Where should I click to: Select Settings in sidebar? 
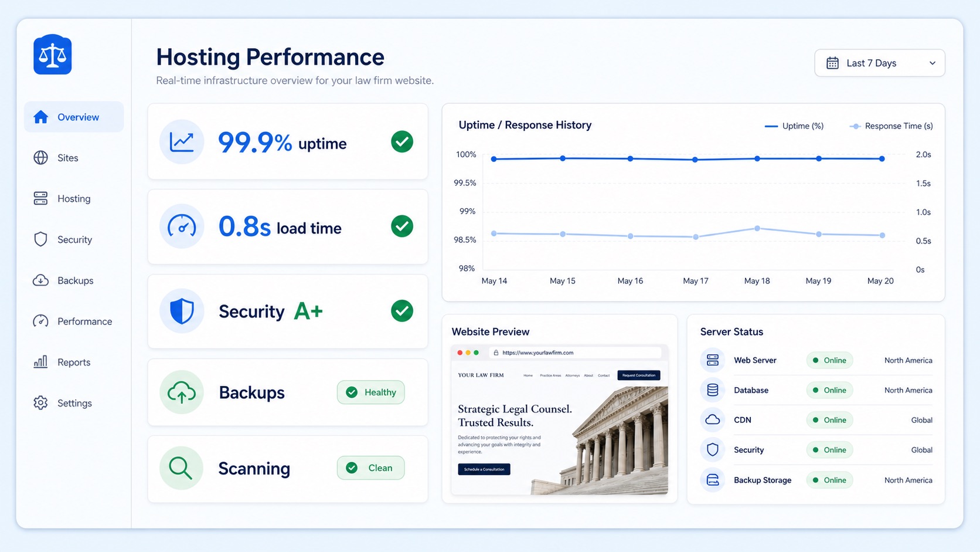[x=74, y=403]
